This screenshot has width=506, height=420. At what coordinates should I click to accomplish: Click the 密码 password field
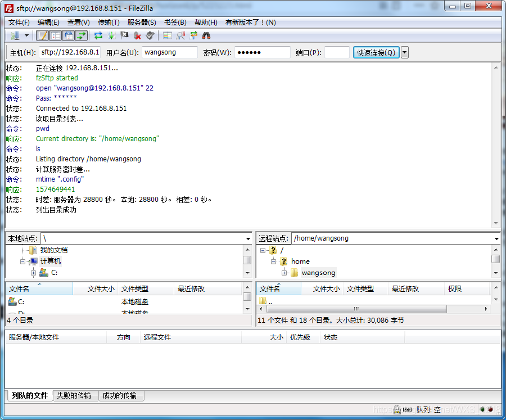[x=263, y=52]
